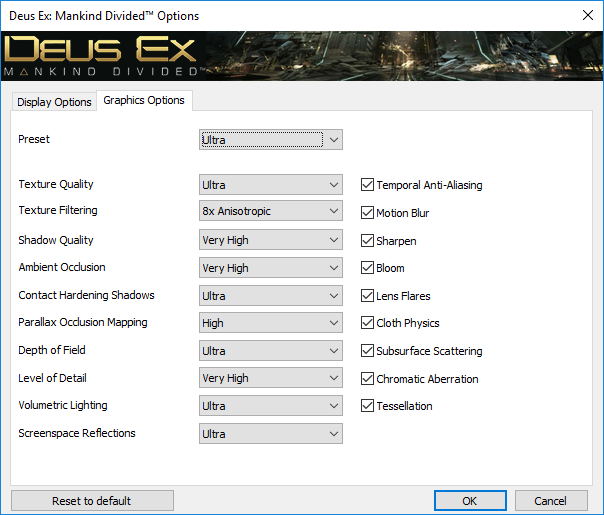Toggle Chromatic Aberration checkbox

367,379
